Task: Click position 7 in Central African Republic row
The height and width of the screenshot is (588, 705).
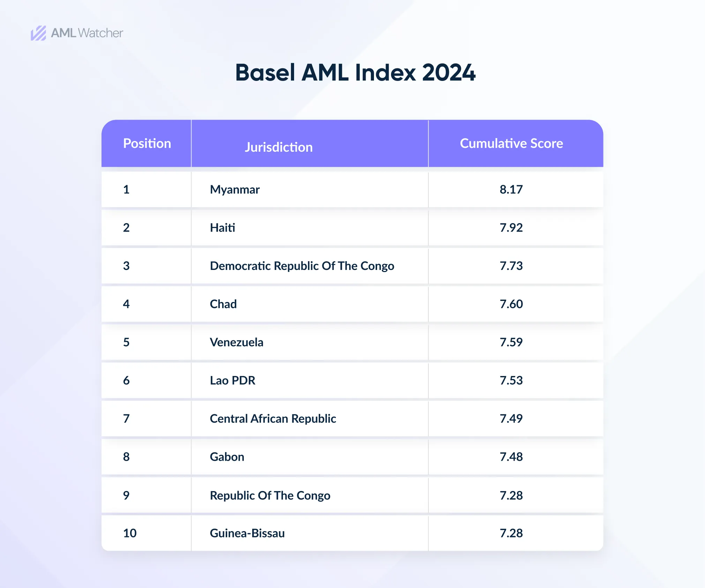Action: coord(126,419)
